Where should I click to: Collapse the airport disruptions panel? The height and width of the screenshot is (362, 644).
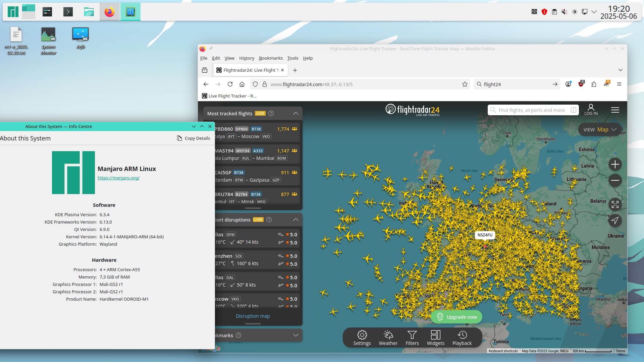click(296, 220)
